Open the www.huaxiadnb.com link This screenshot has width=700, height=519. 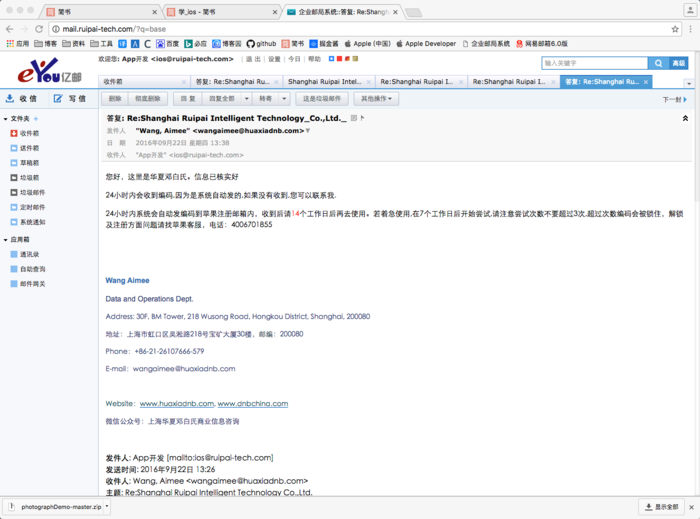point(177,403)
